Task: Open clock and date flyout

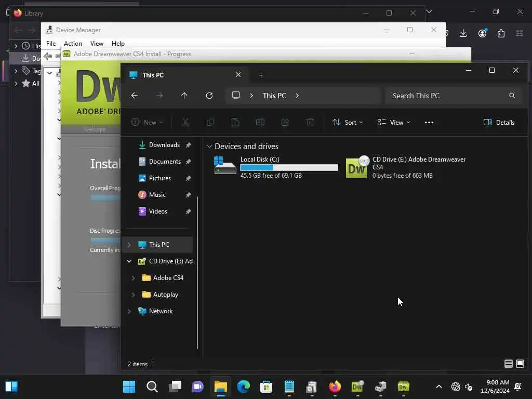Action: [495, 387]
